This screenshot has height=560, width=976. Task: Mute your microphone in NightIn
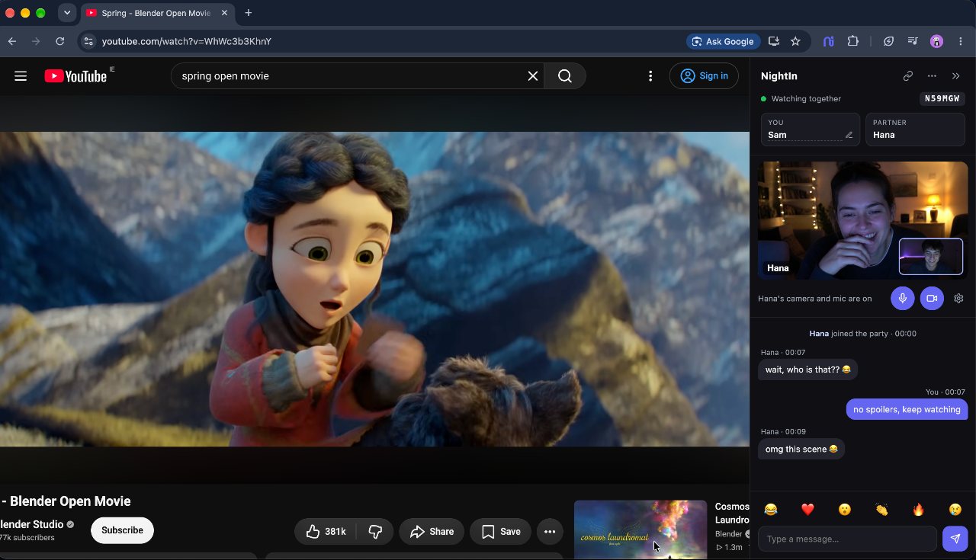[x=902, y=299]
